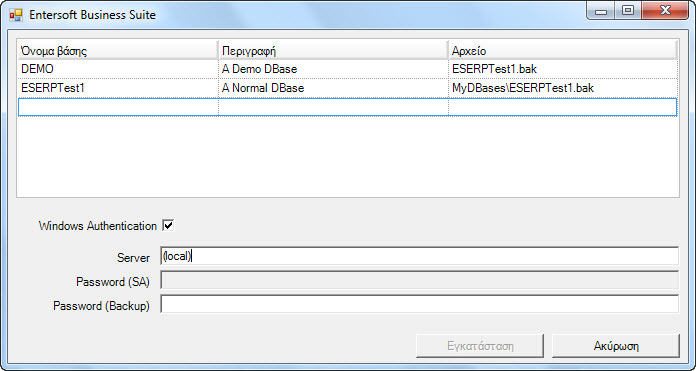Click the Εγκατάσταση button

click(x=480, y=346)
